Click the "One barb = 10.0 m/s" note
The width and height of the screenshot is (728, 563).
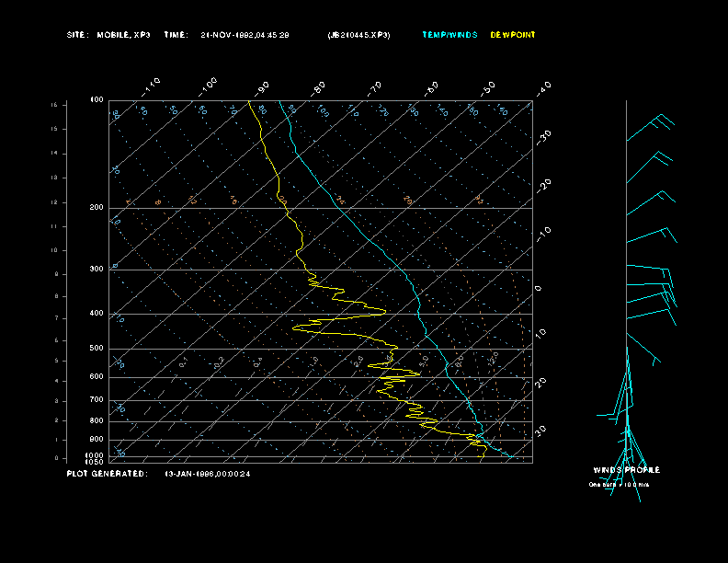(619, 485)
